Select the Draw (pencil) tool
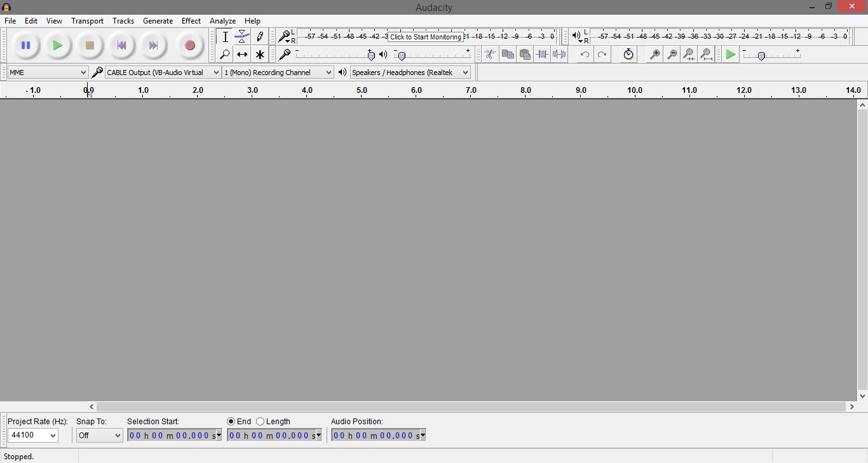The width and height of the screenshot is (868, 463). 260,37
